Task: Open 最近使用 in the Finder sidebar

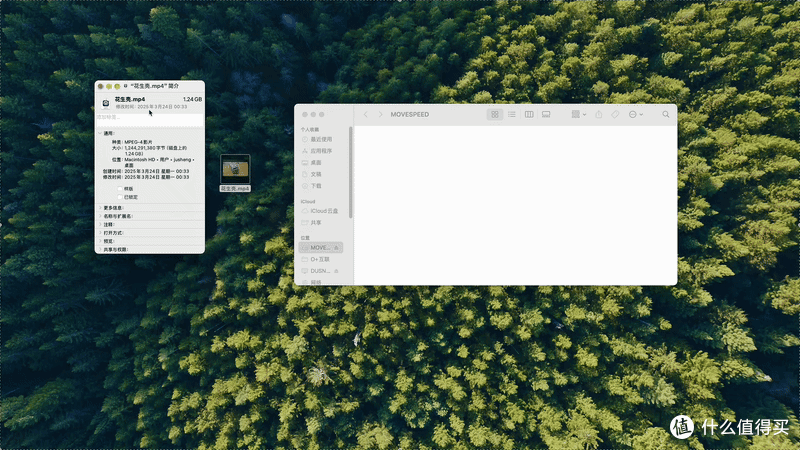Action: click(x=321, y=139)
